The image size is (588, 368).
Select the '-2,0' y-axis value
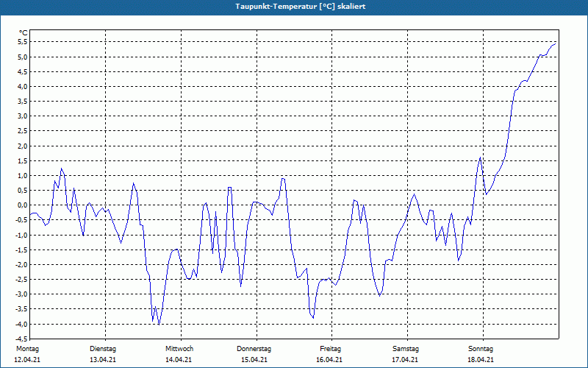[22, 265]
